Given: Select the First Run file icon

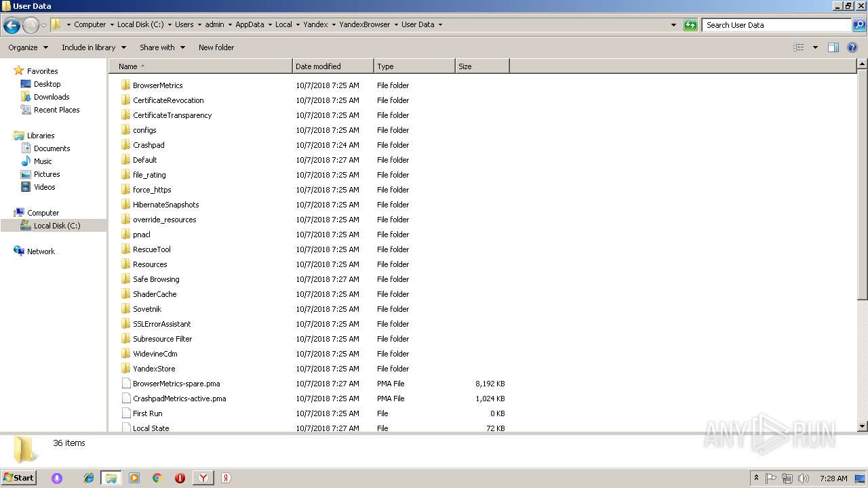Looking at the screenshot, I should pyautogui.click(x=125, y=413).
